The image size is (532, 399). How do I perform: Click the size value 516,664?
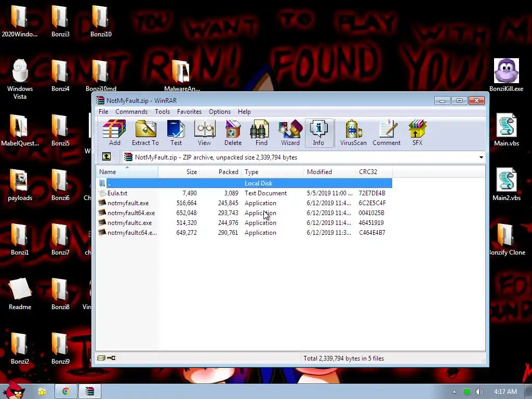click(187, 203)
